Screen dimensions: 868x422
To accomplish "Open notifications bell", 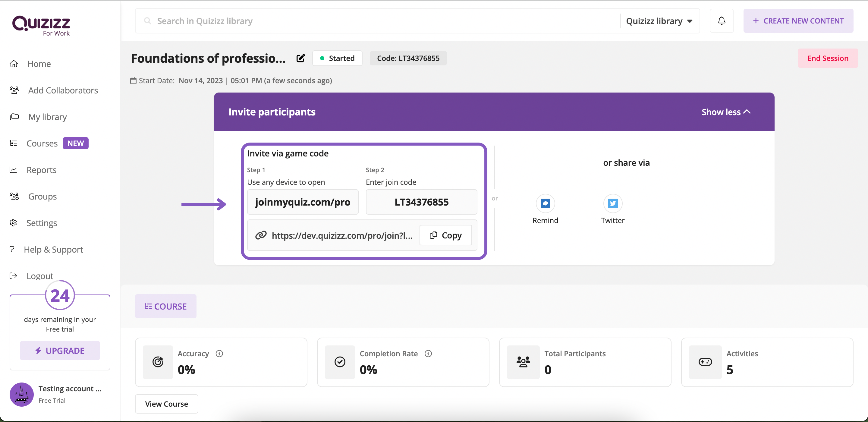I will click(x=722, y=21).
